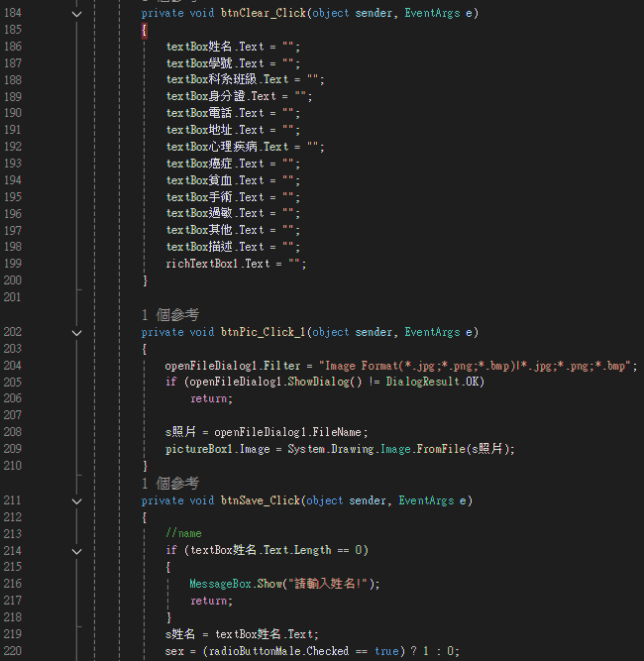Collapse the if block at line 214
This screenshot has height=661, width=644.
76,551
